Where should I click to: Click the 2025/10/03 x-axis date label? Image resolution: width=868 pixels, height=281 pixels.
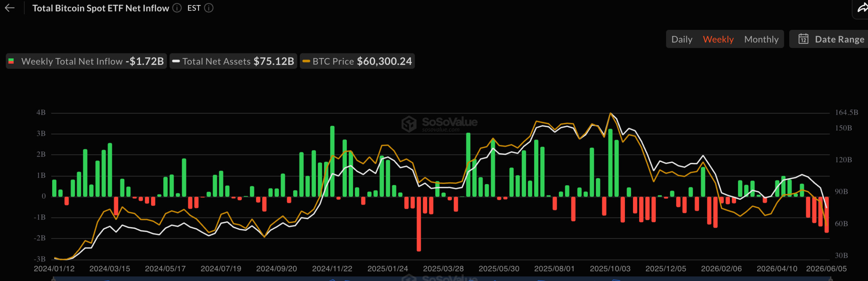tap(610, 269)
